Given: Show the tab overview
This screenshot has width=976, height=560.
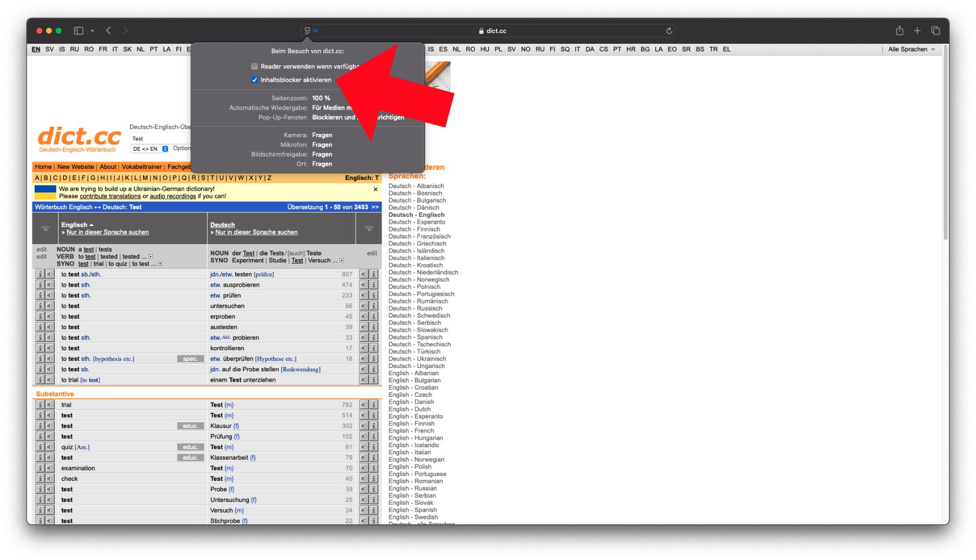Looking at the screenshot, I should pos(935,31).
